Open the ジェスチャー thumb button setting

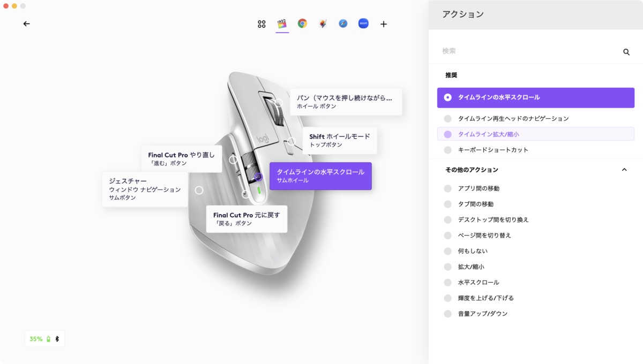coord(145,189)
